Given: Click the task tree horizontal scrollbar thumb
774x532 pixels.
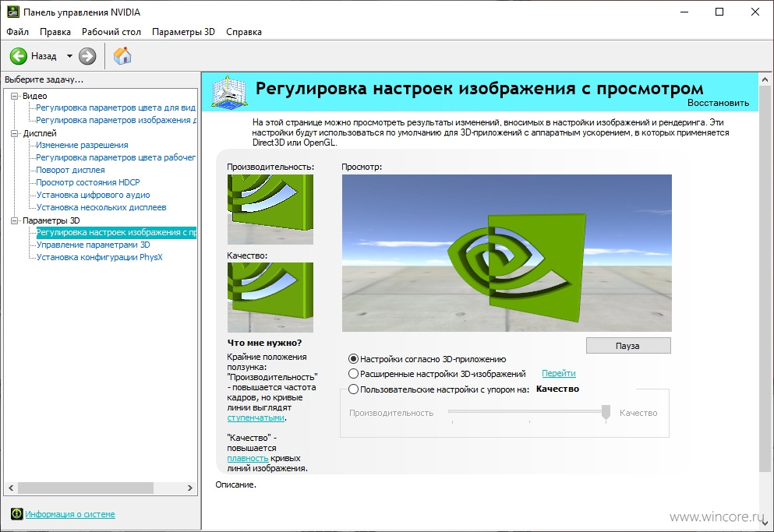Looking at the screenshot, I should (86, 488).
